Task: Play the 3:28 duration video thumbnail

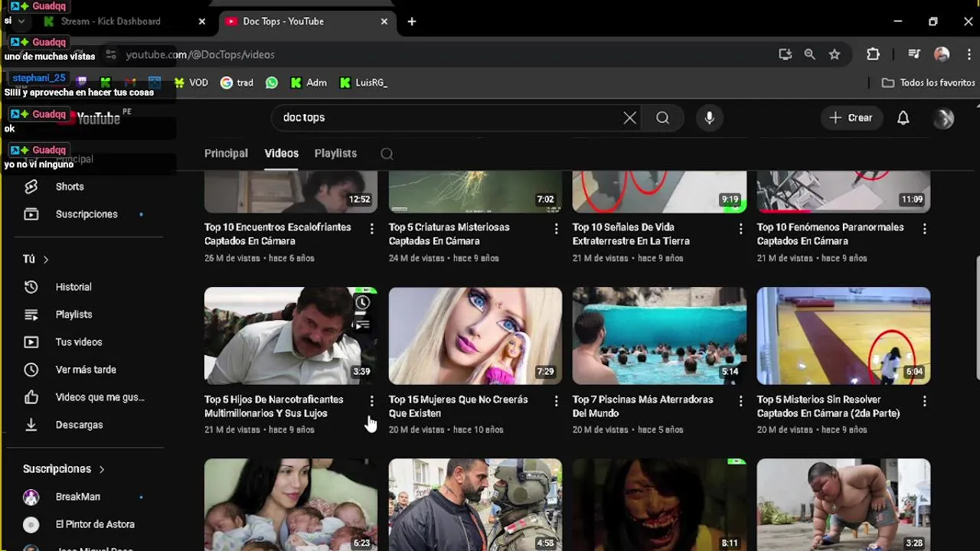Action: (844, 504)
